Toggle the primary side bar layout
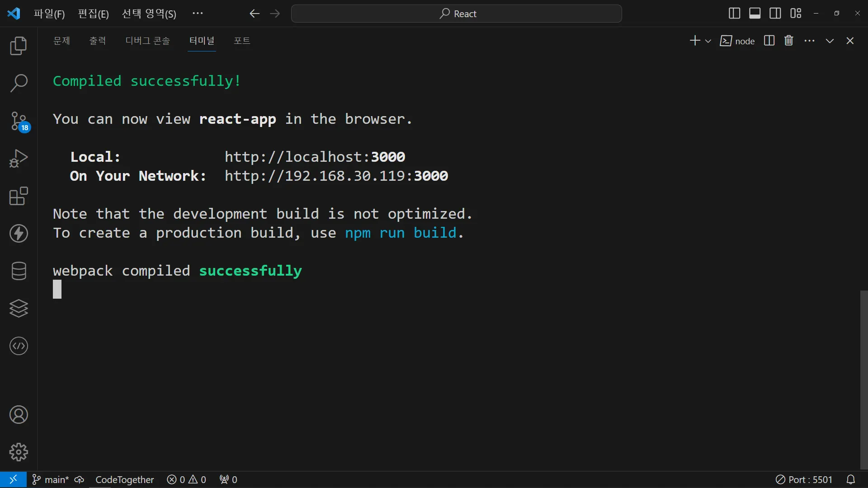The height and width of the screenshot is (488, 868). click(734, 14)
